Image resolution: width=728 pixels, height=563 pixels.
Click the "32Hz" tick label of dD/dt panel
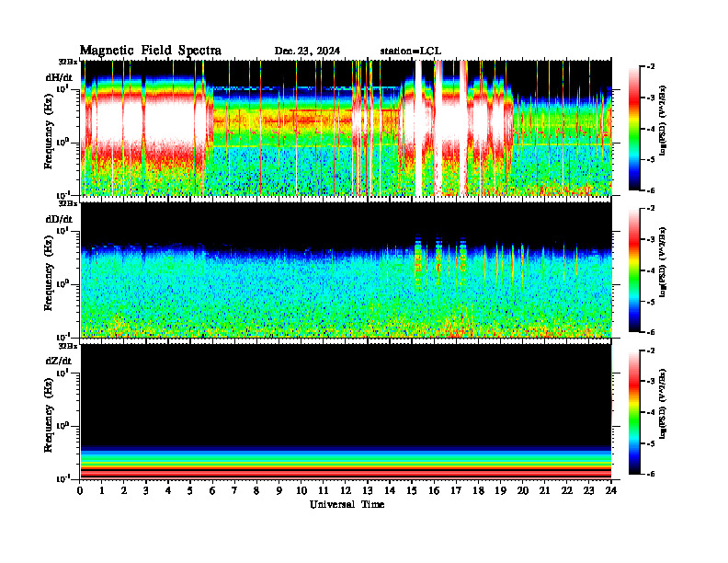[x=68, y=203]
